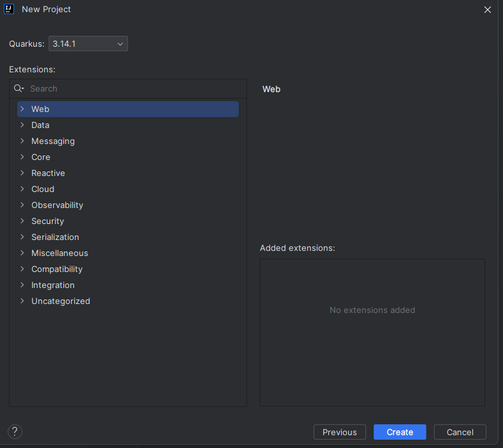Screen dimensions: 503x448
Task: Expand the Messaging category chevron
Action: pyautogui.click(x=22, y=141)
